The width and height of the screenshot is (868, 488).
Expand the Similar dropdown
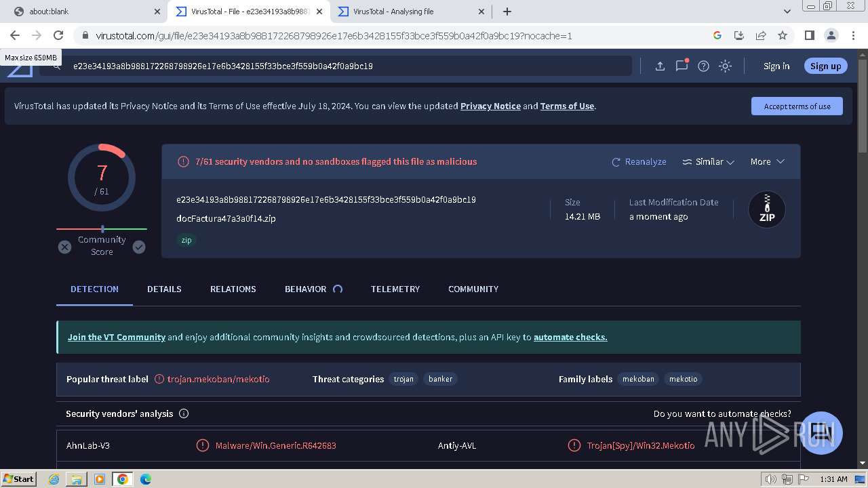click(708, 161)
